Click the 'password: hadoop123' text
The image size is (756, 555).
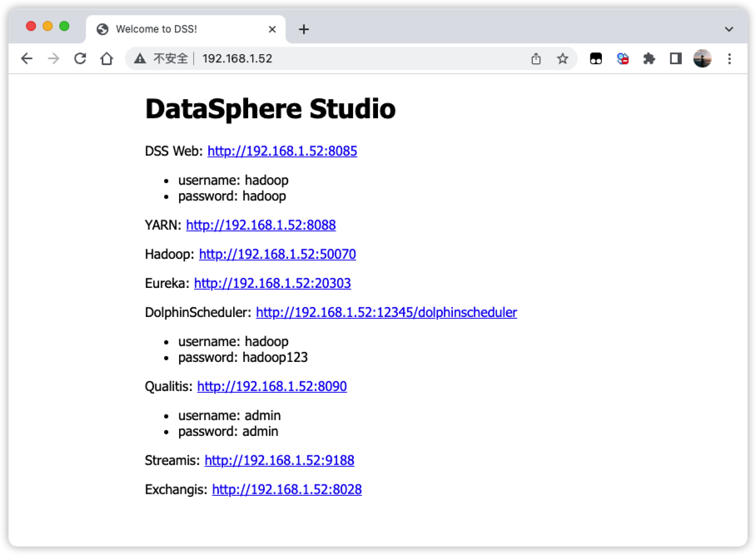242,358
